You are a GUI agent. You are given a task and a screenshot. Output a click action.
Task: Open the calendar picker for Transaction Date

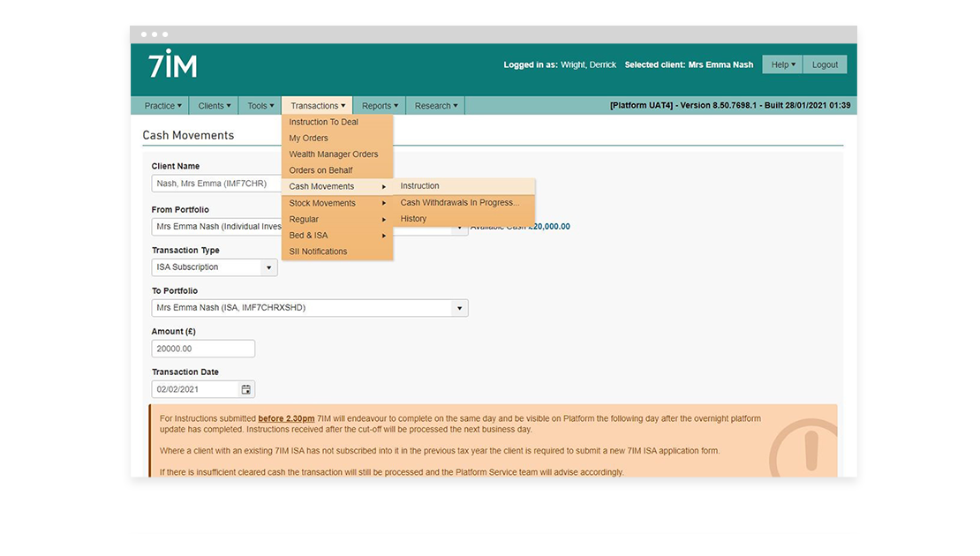pos(246,389)
